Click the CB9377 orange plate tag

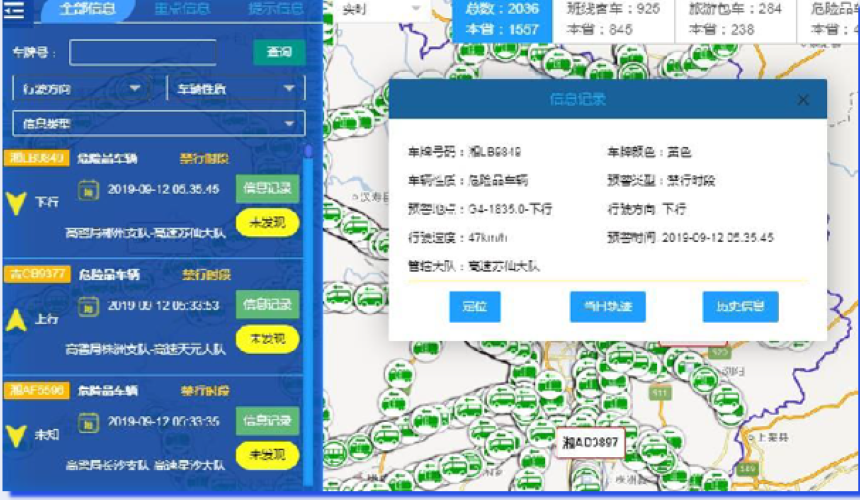[x=37, y=274]
